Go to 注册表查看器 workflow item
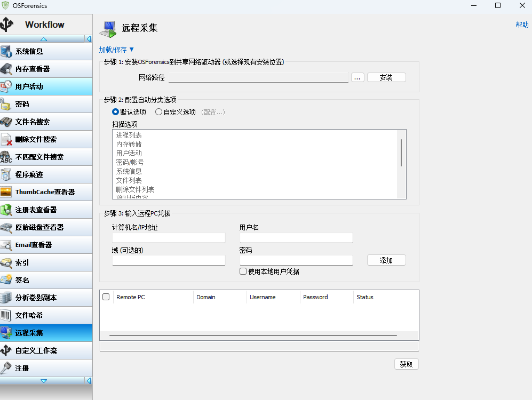The image size is (532, 400). (x=46, y=210)
